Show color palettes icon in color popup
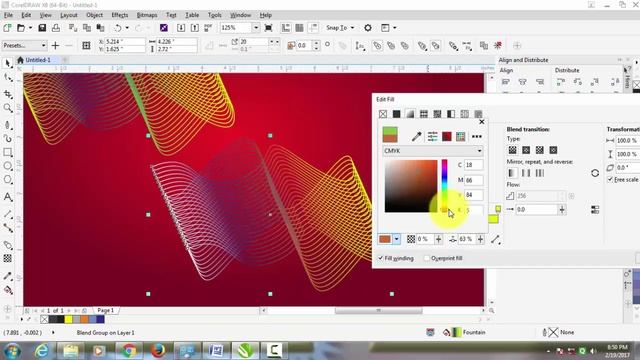The width and height of the screenshot is (640, 360). pos(461,136)
